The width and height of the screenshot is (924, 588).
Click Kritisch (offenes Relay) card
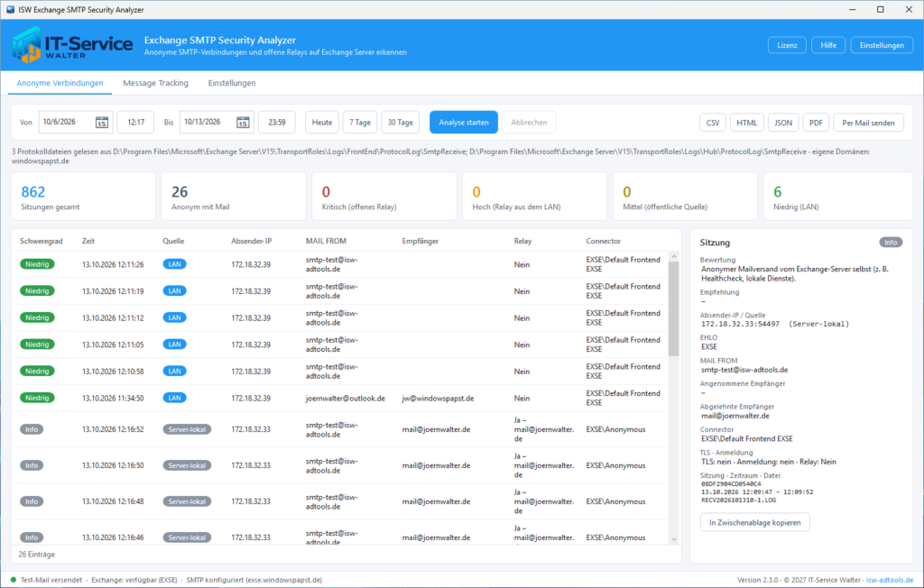coord(384,197)
